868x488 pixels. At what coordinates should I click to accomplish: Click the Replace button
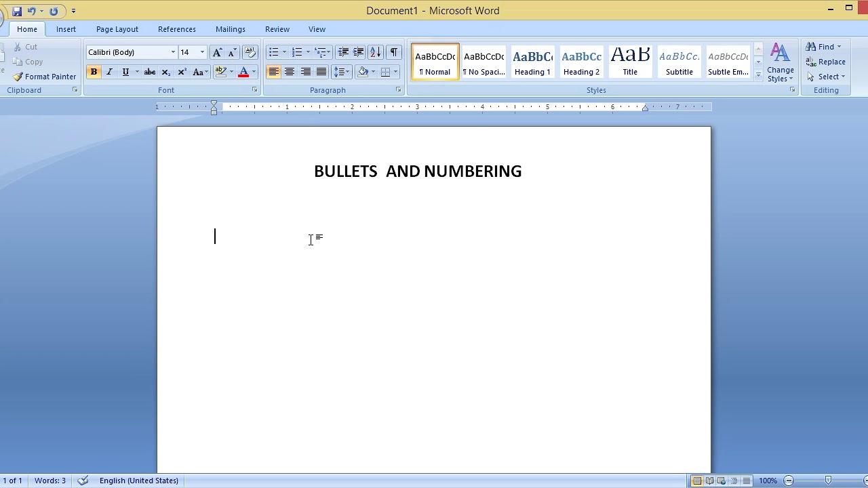coord(826,62)
